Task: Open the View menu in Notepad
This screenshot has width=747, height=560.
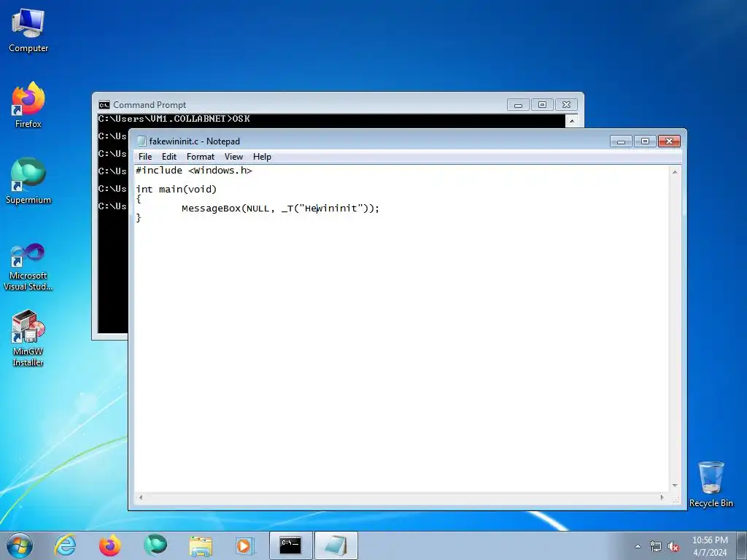Action: click(233, 157)
